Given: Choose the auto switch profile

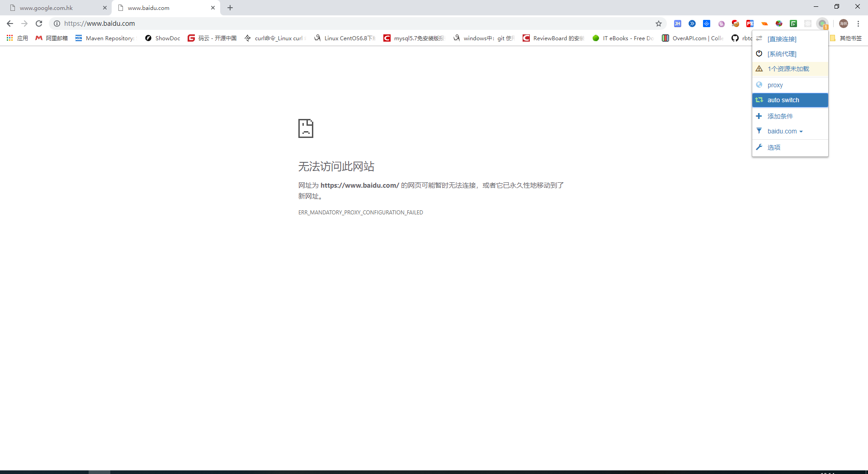Looking at the screenshot, I should point(790,100).
